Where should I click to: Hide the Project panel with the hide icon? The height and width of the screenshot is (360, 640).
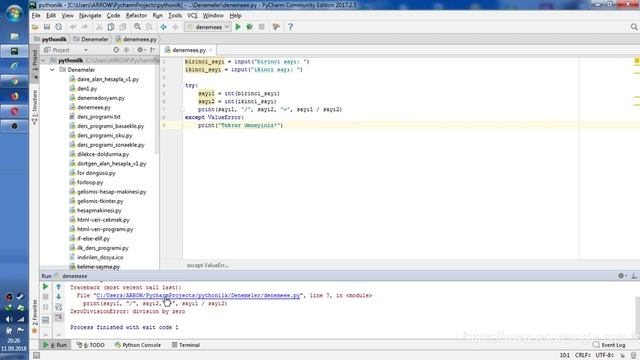152,50
